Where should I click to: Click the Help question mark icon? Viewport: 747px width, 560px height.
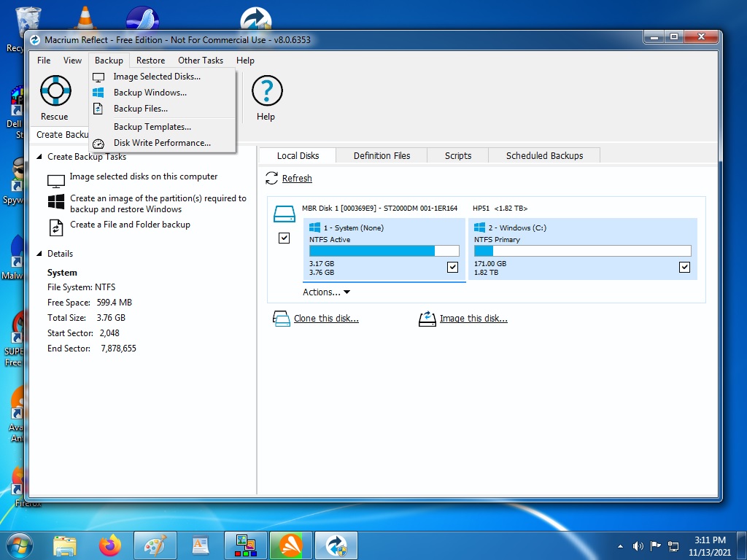[x=267, y=90]
